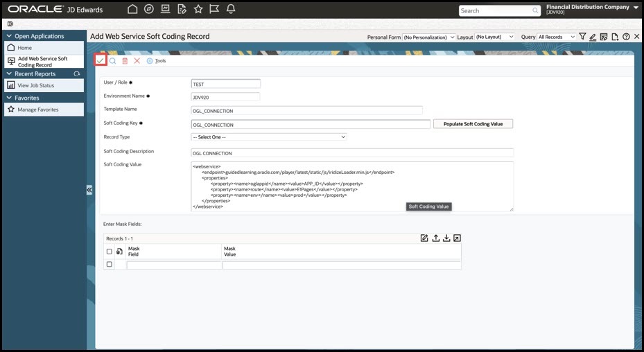Close the application with X icon
644x352 pixels.
coord(636,37)
